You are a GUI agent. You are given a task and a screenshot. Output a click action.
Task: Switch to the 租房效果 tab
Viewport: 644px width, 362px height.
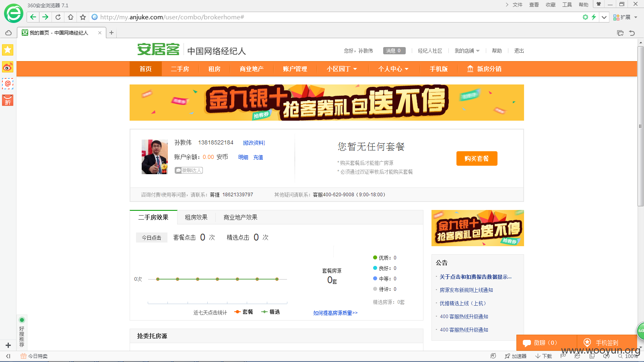click(196, 217)
